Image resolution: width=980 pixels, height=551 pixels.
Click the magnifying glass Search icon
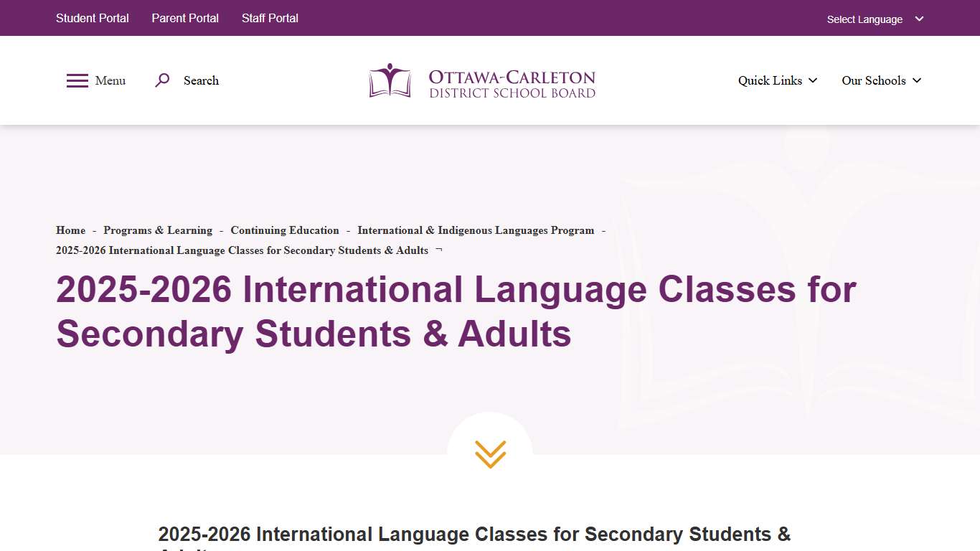tap(161, 80)
